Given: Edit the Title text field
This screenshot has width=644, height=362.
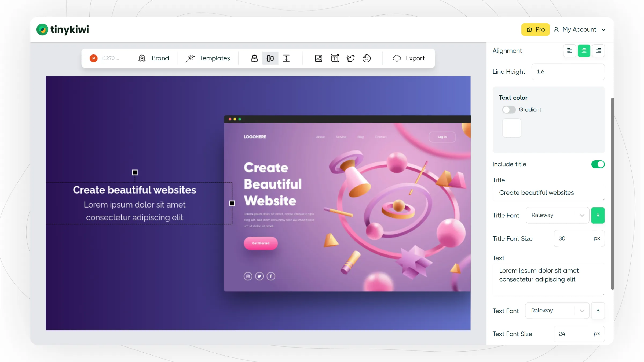Looking at the screenshot, I should tap(548, 193).
